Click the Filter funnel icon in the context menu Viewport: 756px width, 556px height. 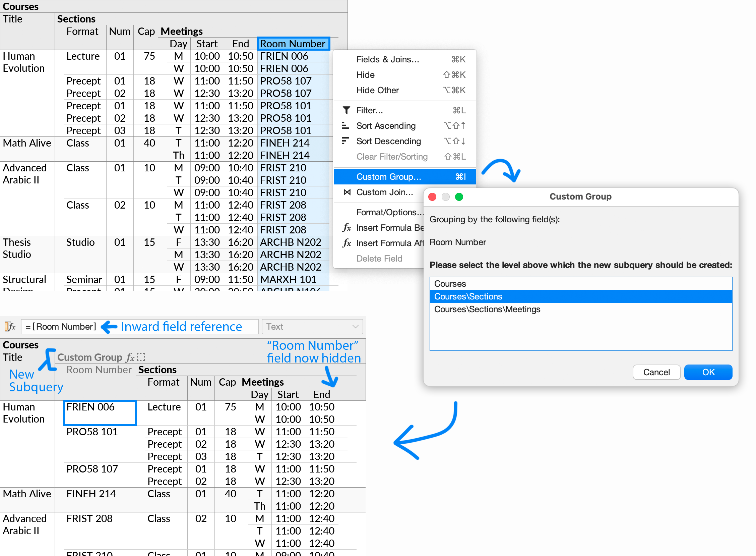click(346, 110)
